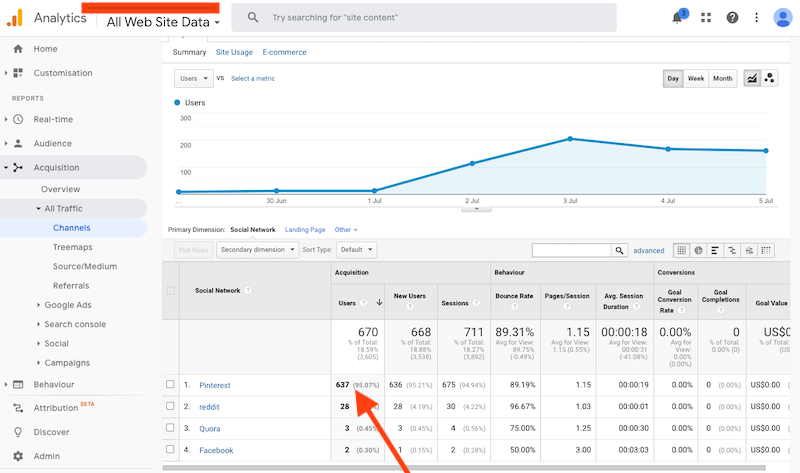Viewport: 800px width, 473px height.
Task: Collapse the All Traffic tree item
Action: point(39,209)
